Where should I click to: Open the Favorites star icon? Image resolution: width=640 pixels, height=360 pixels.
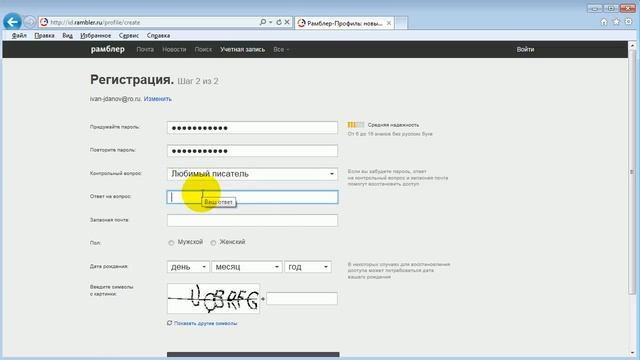pos(616,22)
